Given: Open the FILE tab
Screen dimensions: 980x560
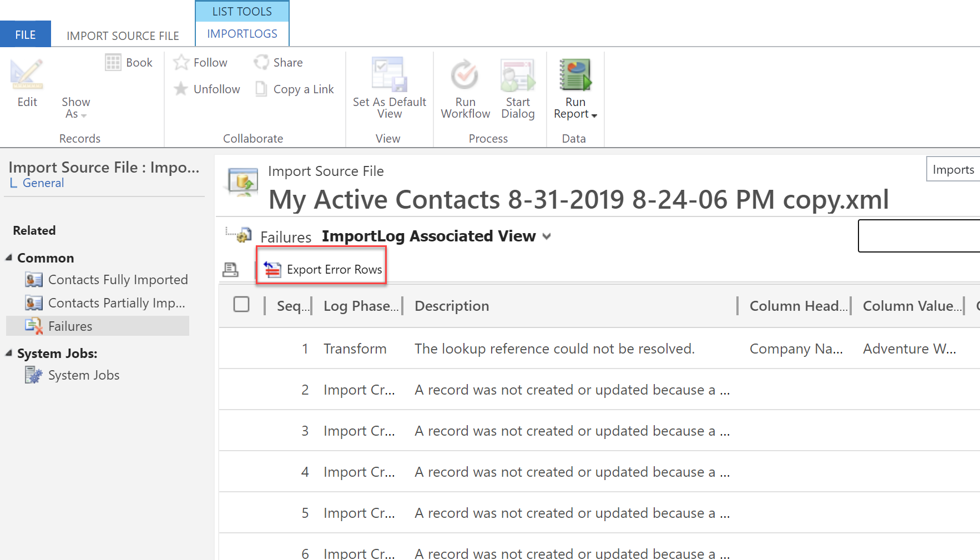Looking at the screenshot, I should click(26, 35).
